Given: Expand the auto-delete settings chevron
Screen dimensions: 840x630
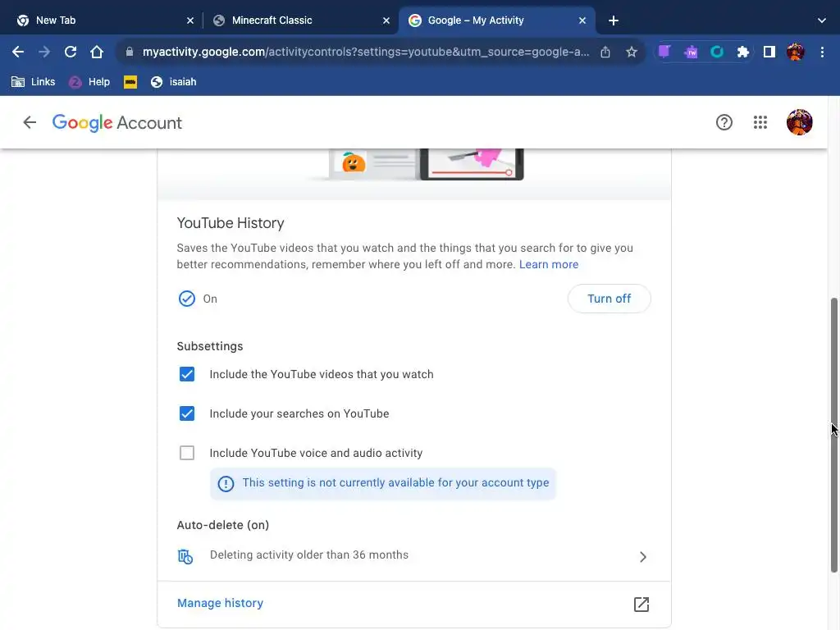Looking at the screenshot, I should pyautogui.click(x=643, y=557).
